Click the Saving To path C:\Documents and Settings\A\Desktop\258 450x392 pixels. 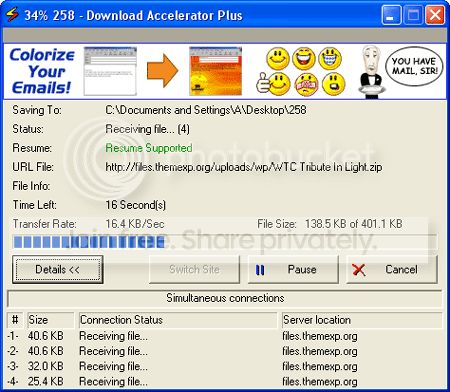pyautogui.click(x=206, y=110)
